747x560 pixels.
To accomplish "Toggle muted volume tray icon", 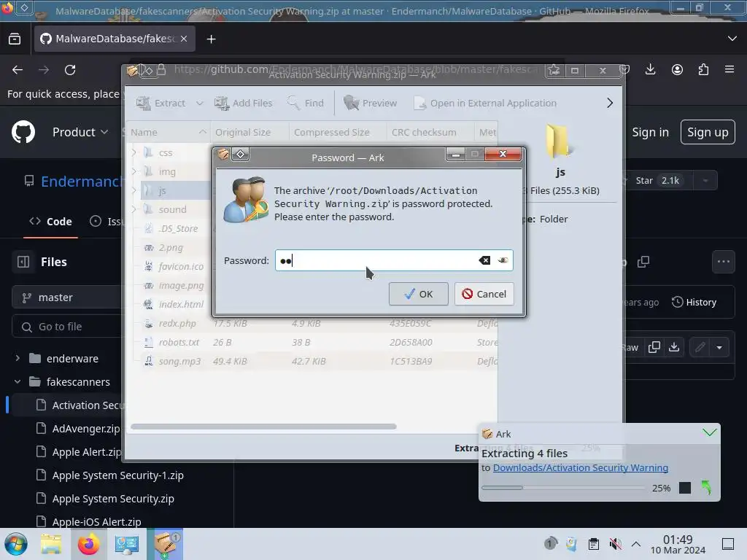I will tap(615, 544).
